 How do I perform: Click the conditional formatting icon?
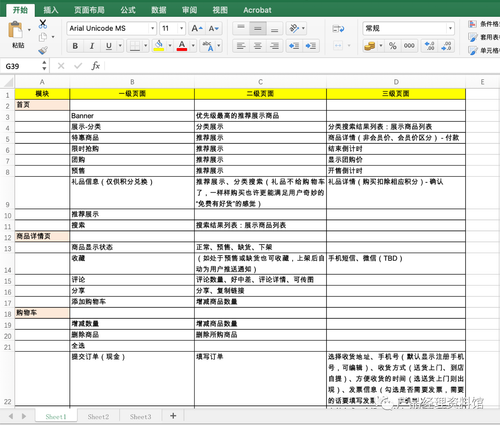(472, 24)
